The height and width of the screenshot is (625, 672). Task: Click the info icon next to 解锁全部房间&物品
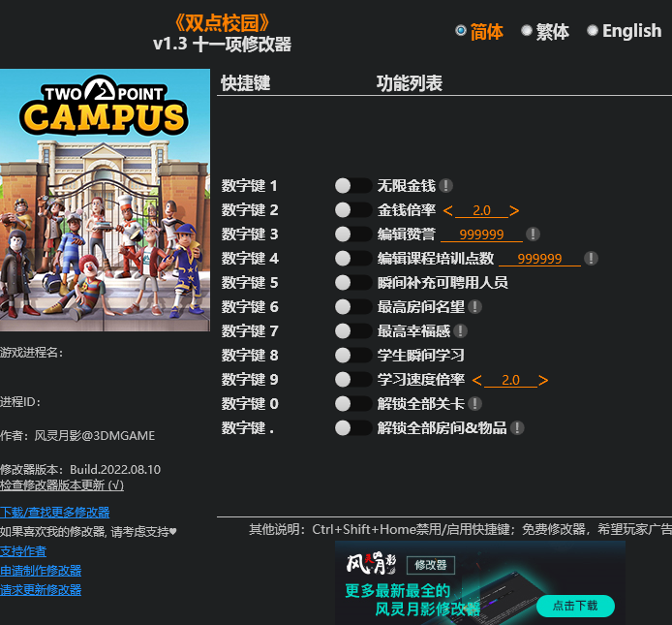(x=517, y=427)
